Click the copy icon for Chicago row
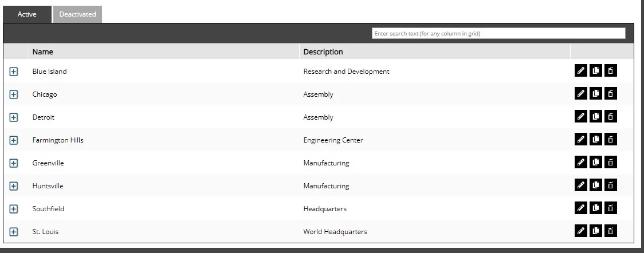The height and width of the screenshot is (253, 644). coord(596,93)
